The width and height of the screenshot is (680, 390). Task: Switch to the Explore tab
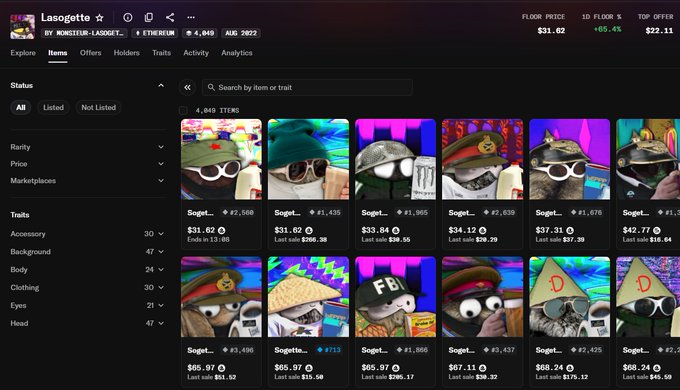click(23, 53)
